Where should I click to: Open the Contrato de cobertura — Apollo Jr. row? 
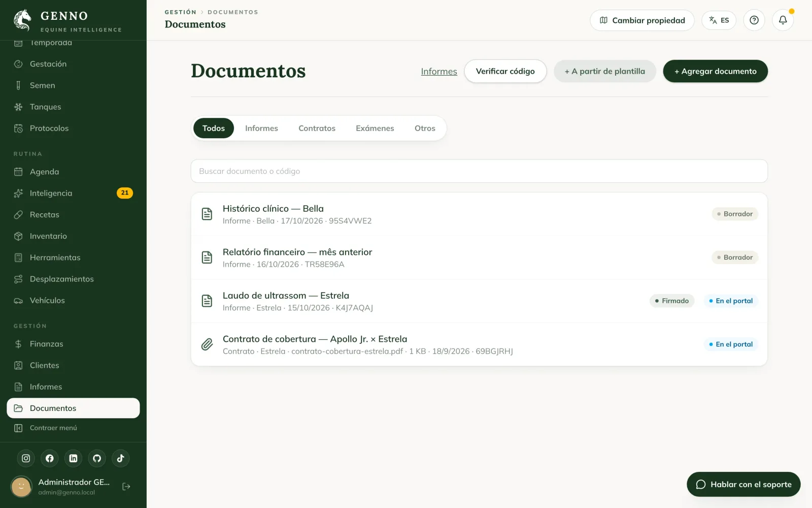(479, 344)
